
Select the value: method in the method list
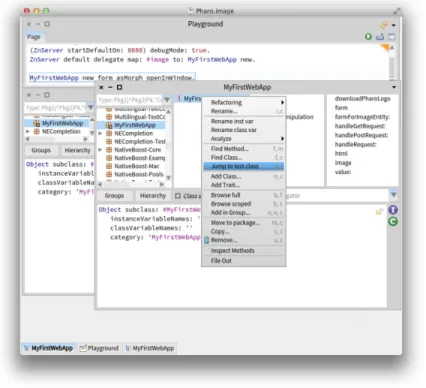point(343,172)
